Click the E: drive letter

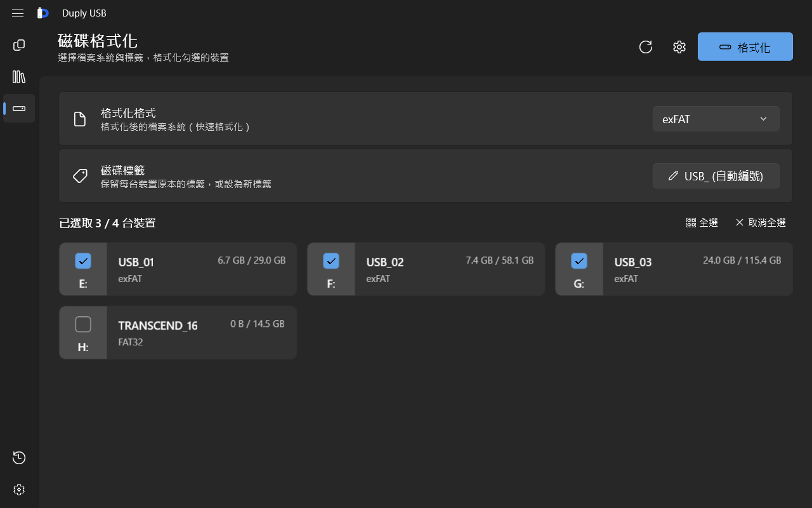83,284
